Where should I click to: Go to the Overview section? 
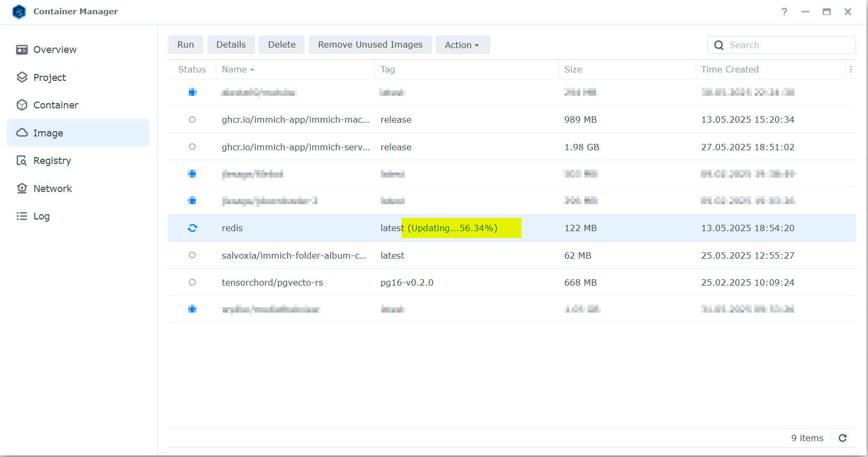pos(78,50)
